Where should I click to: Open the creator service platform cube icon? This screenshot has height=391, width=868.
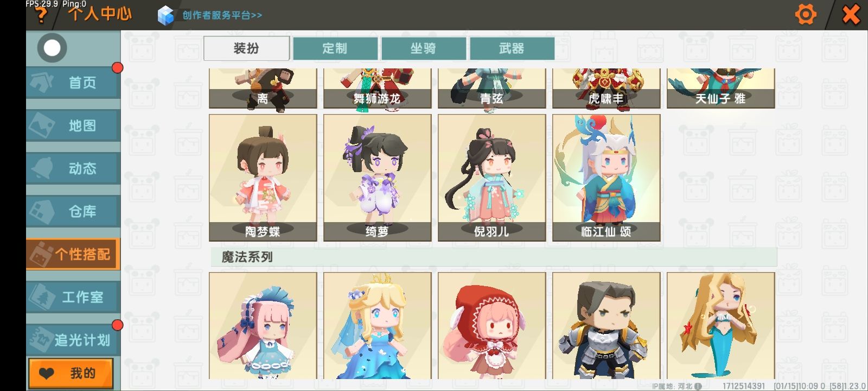click(x=165, y=15)
